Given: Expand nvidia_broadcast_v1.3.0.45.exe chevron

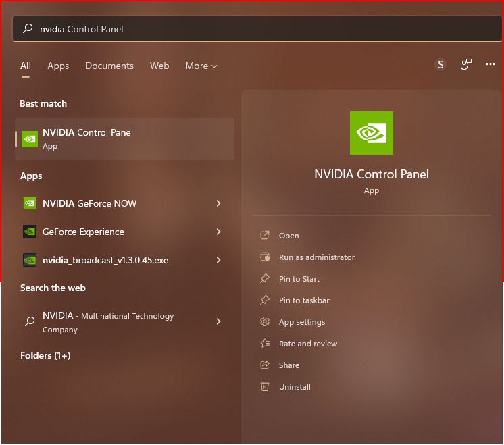Looking at the screenshot, I should click(x=218, y=260).
